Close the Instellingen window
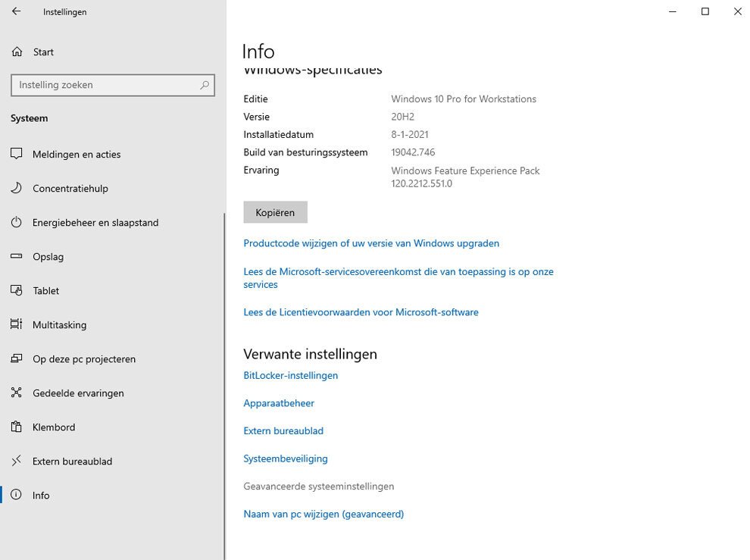 pos(738,11)
